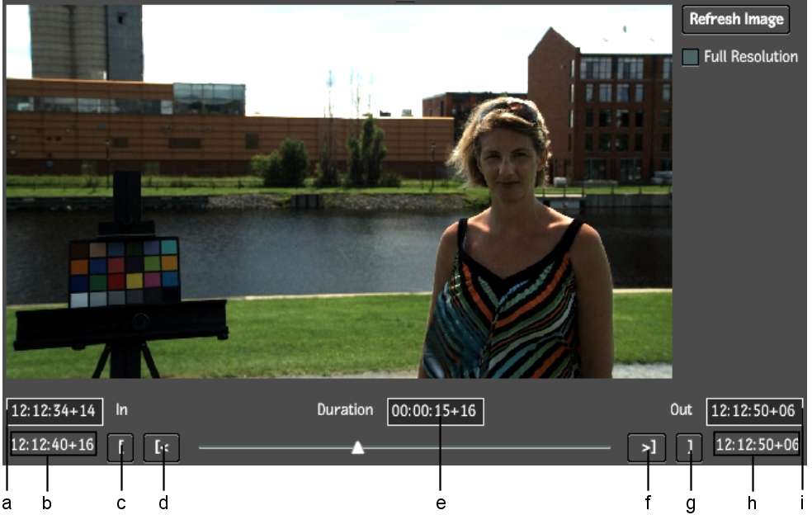Click the video preview image
Image resolution: width=812 pixels, height=515 pixels.
pos(339,191)
